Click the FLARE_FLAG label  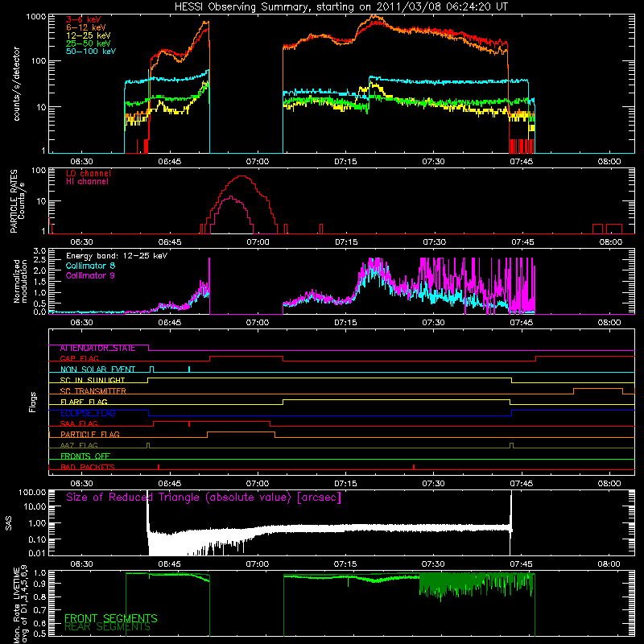point(84,402)
